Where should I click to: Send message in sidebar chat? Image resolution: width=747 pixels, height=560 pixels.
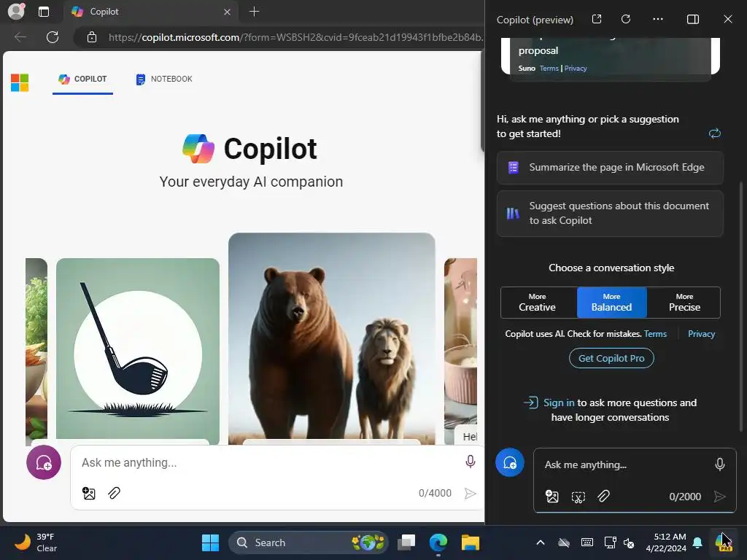pos(720,497)
